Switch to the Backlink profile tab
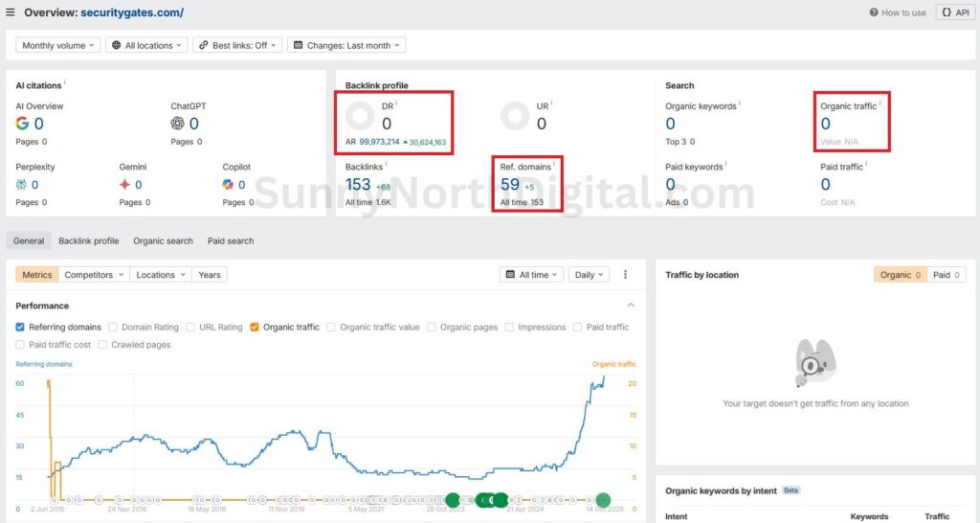 click(88, 241)
